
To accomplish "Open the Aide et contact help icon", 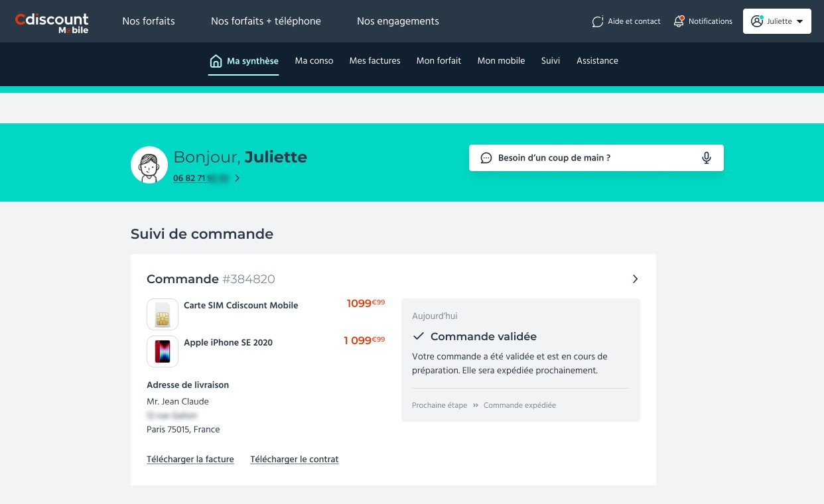I will [x=598, y=21].
